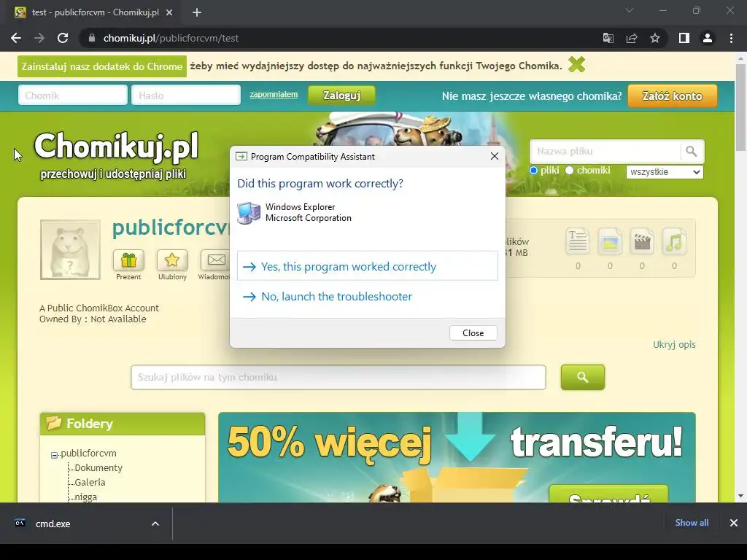Reload the Chomikuj page
This screenshot has width=747, height=560.
pyautogui.click(x=63, y=38)
